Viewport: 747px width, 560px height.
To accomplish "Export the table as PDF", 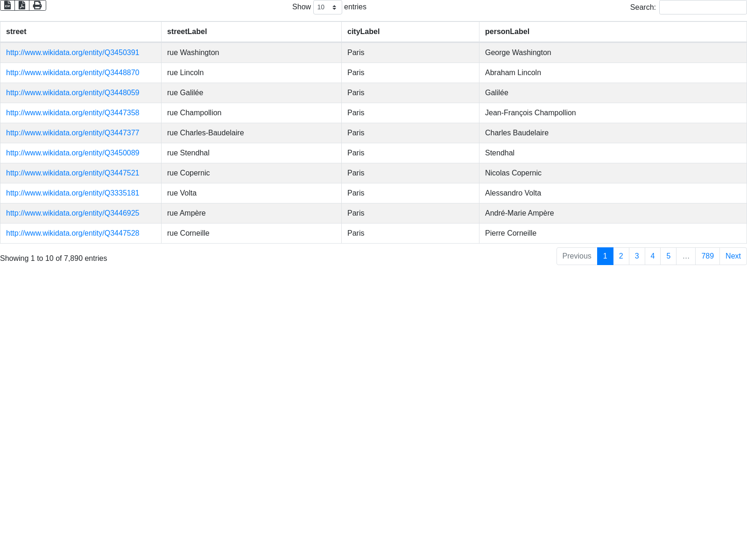I will (x=22, y=6).
